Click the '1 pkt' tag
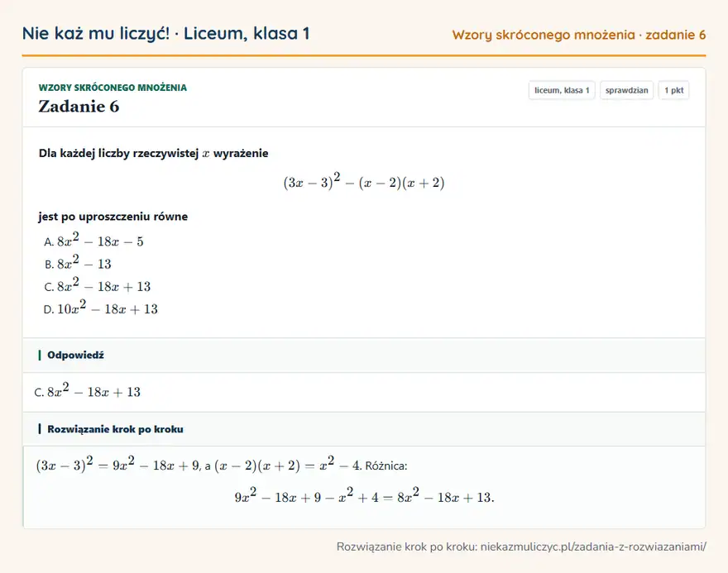Image resolution: width=728 pixels, height=573 pixels. click(x=673, y=90)
